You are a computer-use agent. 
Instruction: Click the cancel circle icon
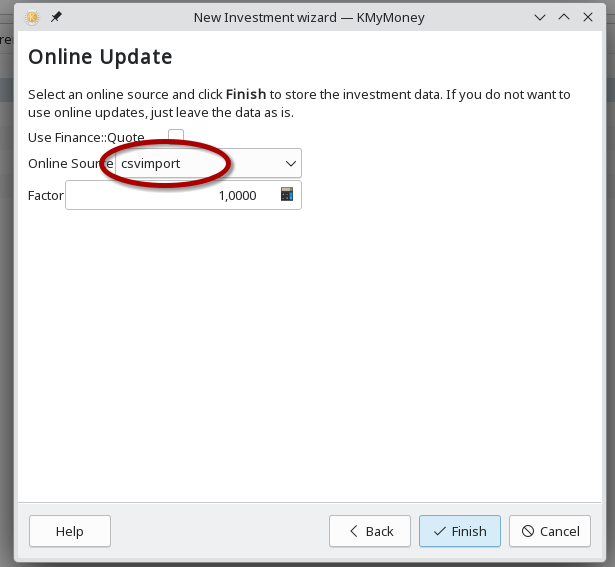click(527, 531)
